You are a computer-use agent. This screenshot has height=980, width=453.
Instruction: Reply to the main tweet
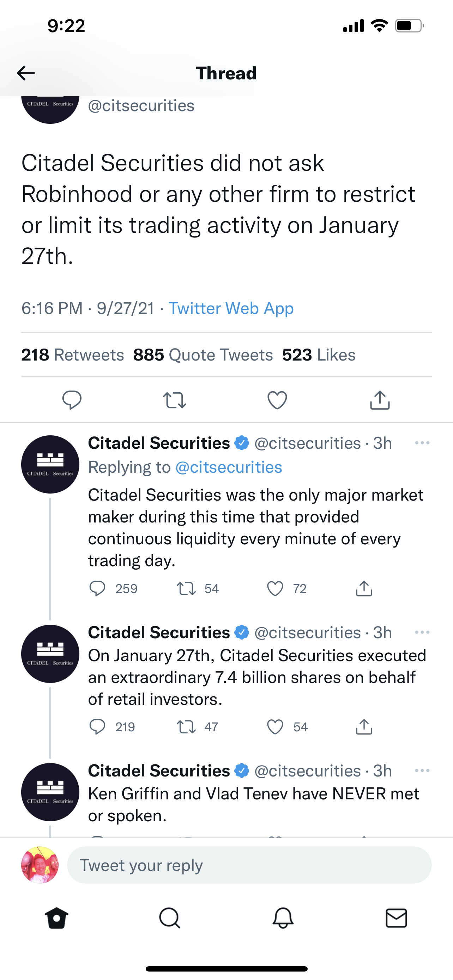pos(72,400)
